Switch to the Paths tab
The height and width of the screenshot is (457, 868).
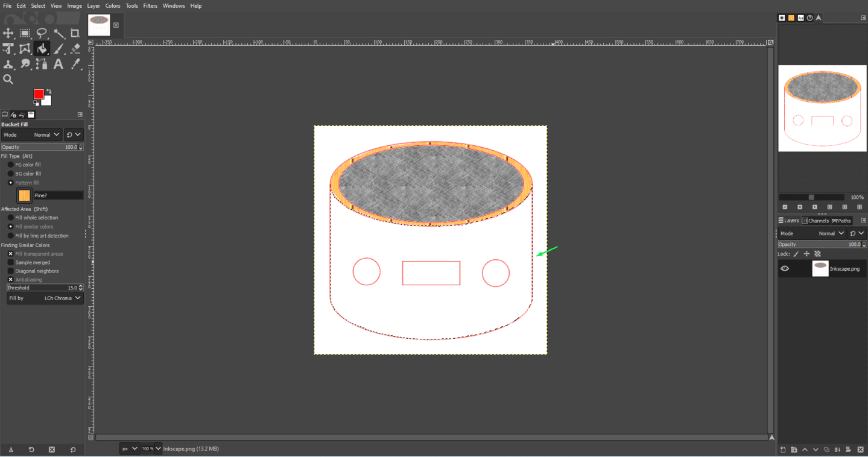841,221
